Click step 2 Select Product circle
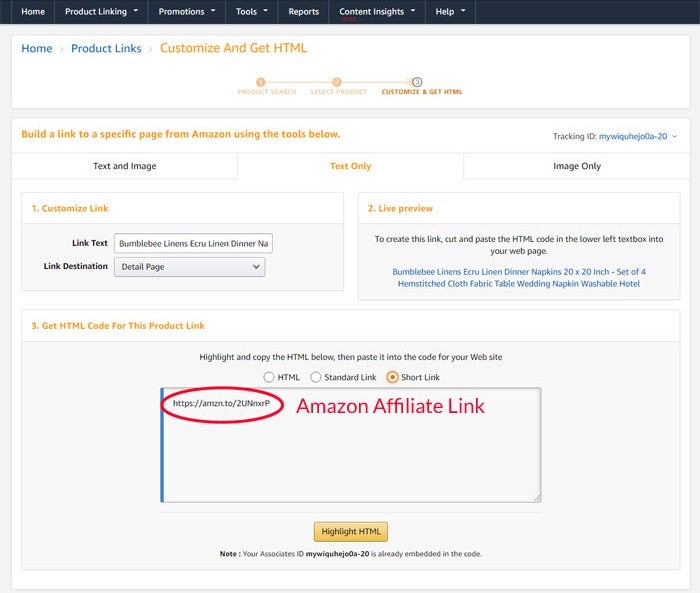 (337, 82)
